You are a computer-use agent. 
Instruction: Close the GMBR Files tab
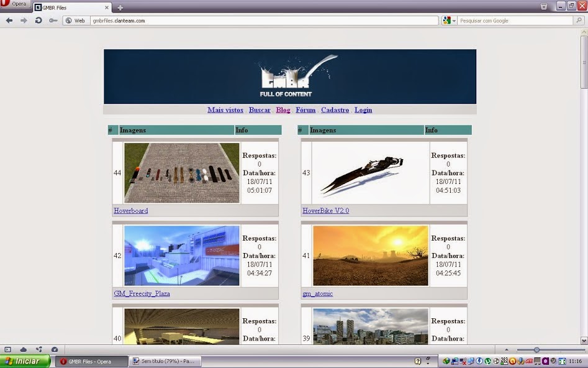coord(106,7)
